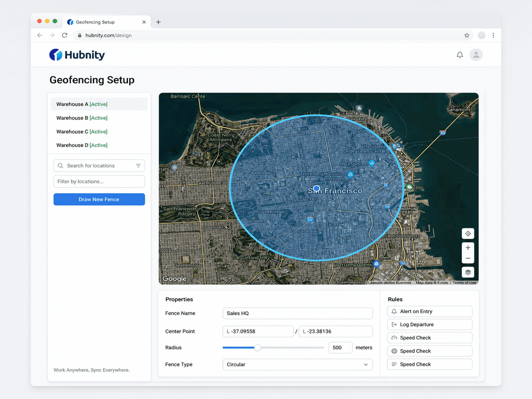Click blue center marker on map
532x399 pixels.
click(x=316, y=188)
